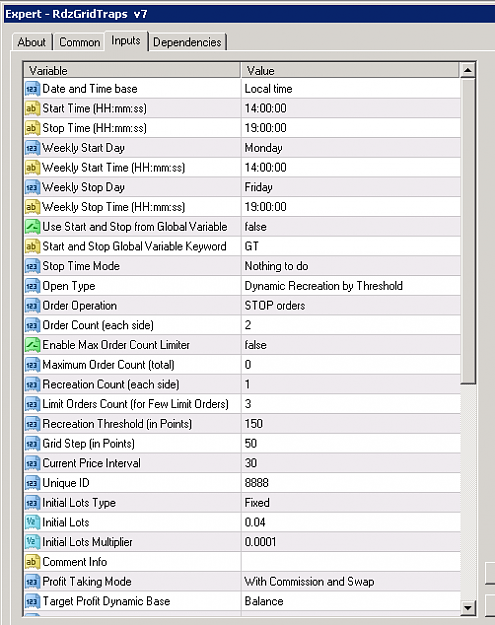Open the With Commission and Swap value
The image size is (495, 625).
coord(351,582)
